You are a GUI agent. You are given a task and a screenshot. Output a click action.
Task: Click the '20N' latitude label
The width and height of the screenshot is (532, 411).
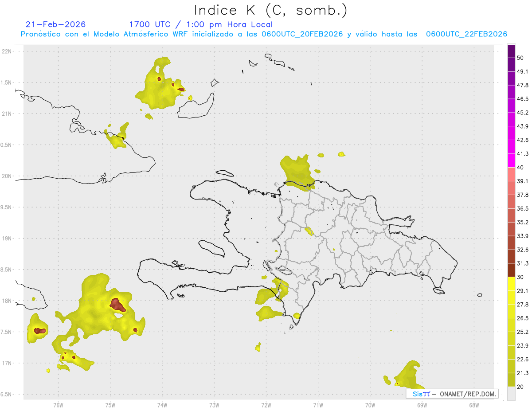pos(8,176)
